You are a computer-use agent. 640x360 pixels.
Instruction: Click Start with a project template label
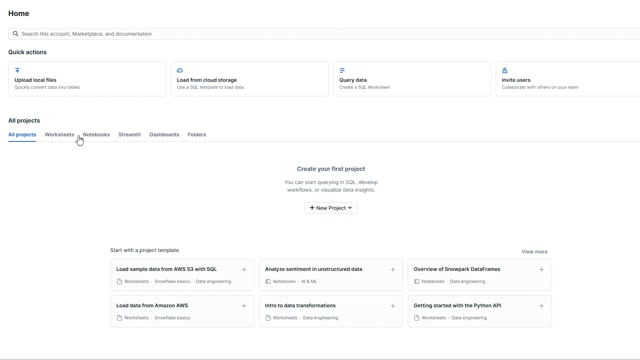[x=144, y=250]
